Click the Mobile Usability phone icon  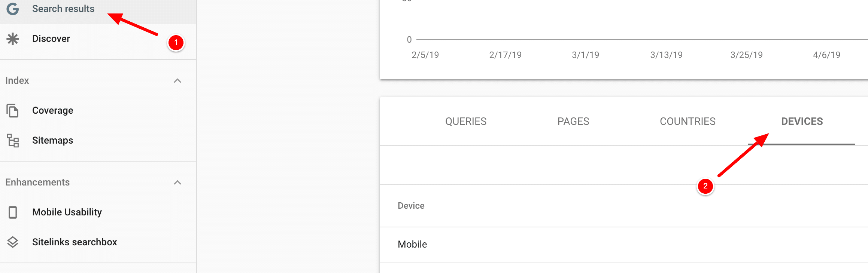point(13,212)
